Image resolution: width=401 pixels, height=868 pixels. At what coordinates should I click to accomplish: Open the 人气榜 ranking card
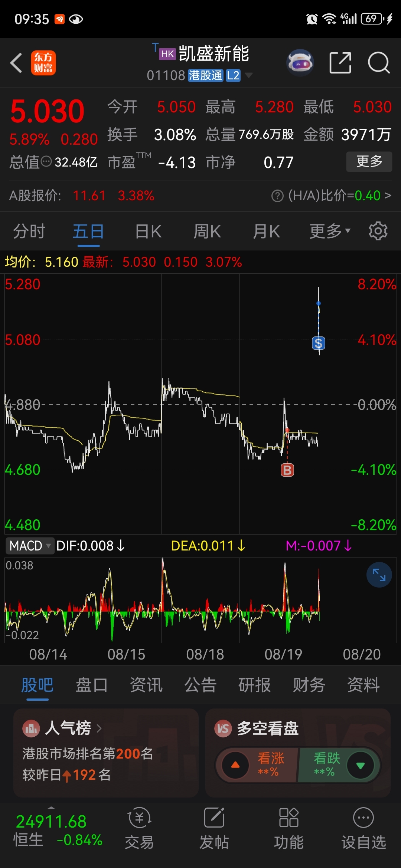click(106, 753)
